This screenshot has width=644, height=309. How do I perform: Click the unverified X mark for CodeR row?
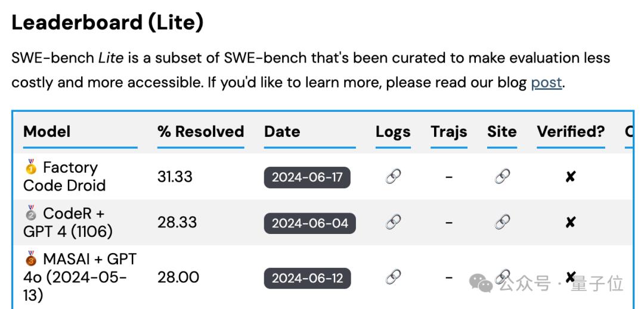click(x=570, y=222)
